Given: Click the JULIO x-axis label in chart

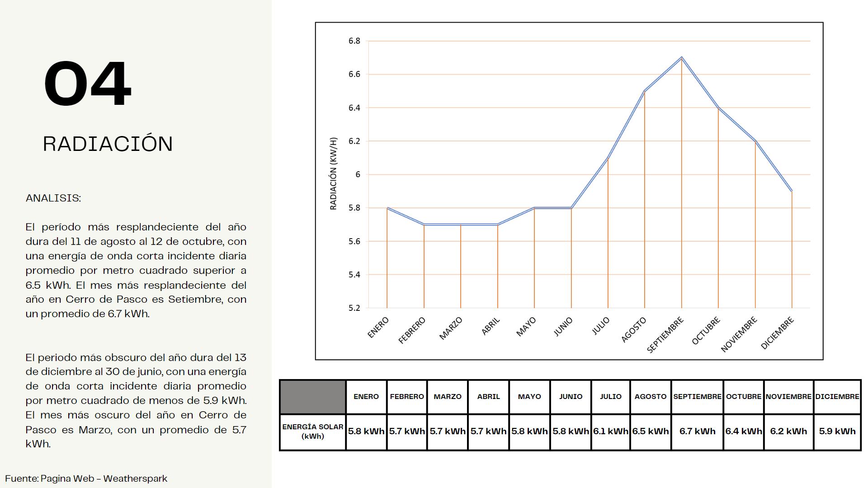Looking at the screenshot, I should 601,326.
